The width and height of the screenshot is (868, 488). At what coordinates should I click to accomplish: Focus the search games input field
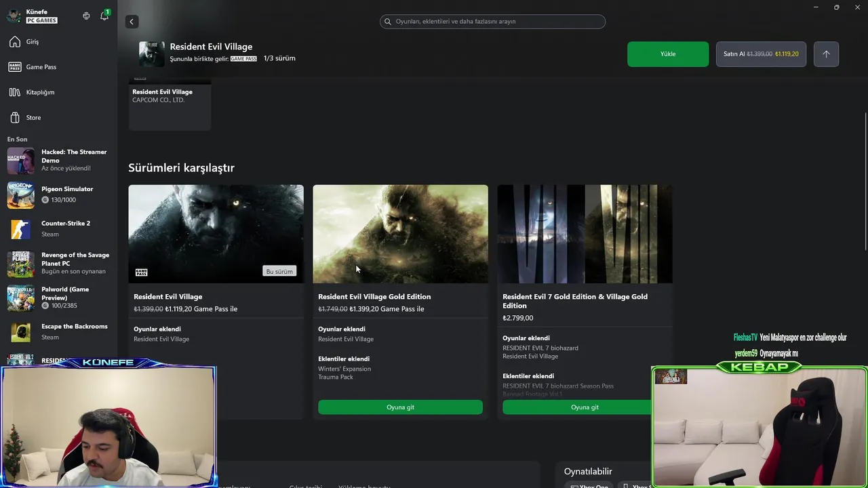[x=492, y=22]
